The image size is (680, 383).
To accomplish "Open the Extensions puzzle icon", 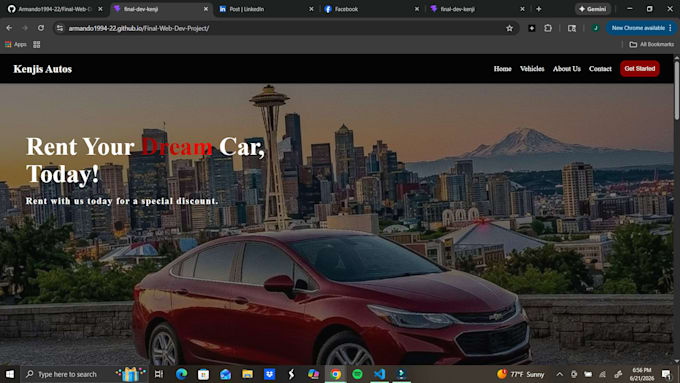I will point(548,28).
